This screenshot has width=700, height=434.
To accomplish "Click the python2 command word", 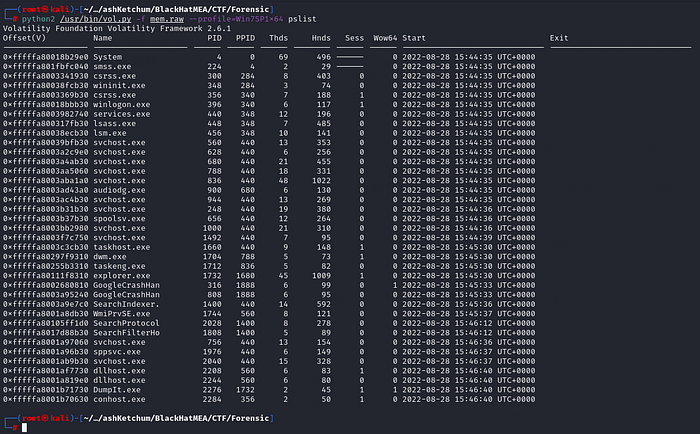I will pyautogui.click(x=32, y=19).
